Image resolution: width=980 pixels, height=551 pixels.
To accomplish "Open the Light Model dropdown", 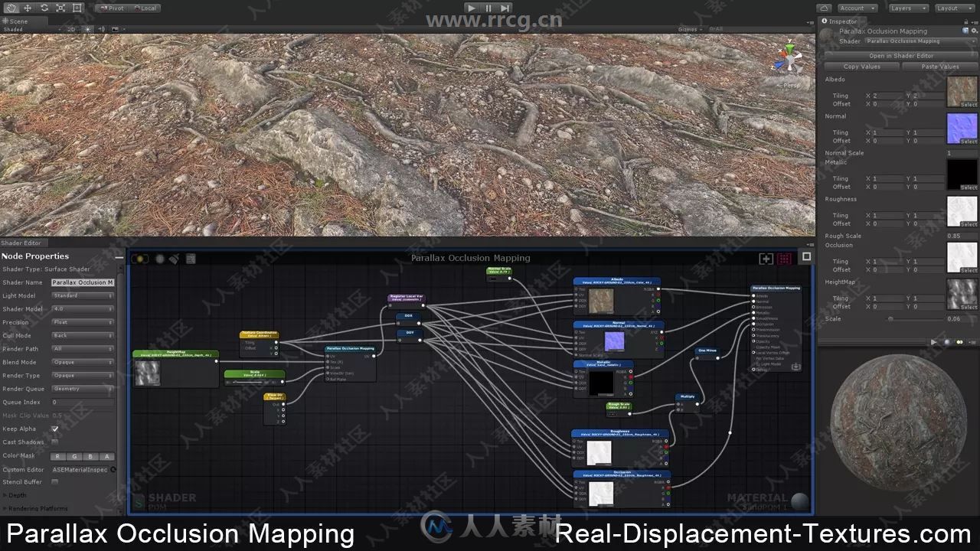I will tap(83, 295).
